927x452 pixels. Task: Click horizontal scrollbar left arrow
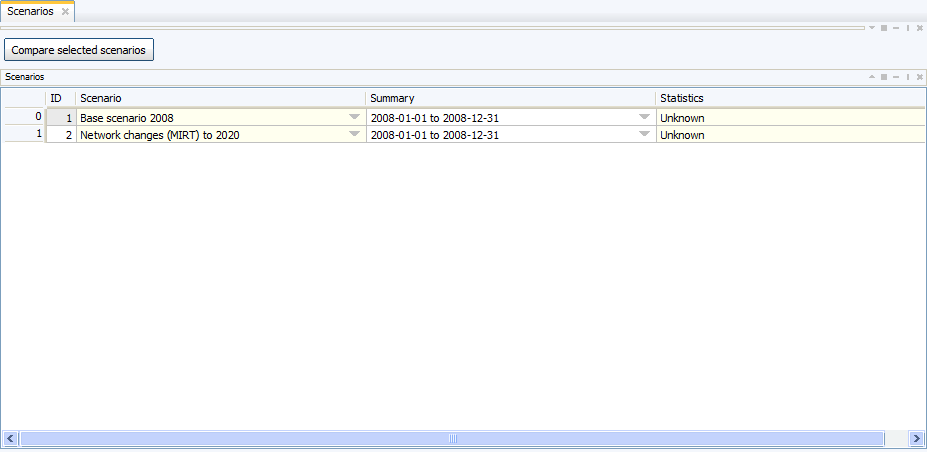10,438
